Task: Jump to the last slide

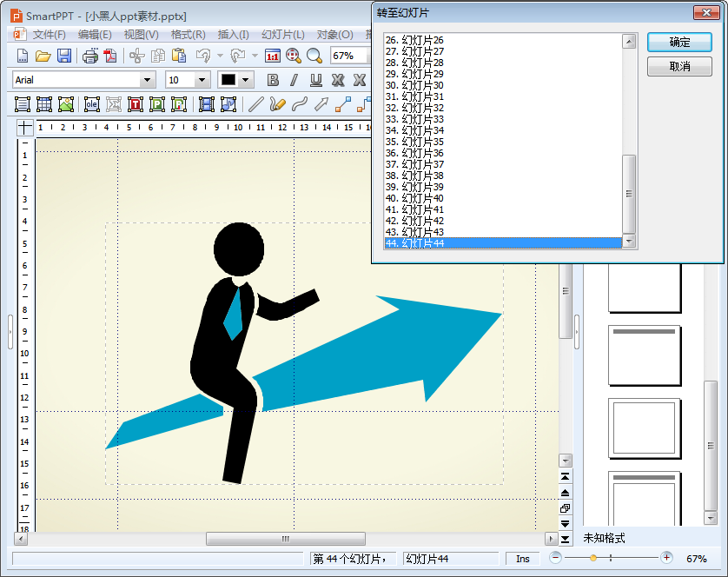Action: pyautogui.click(x=565, y=539)
